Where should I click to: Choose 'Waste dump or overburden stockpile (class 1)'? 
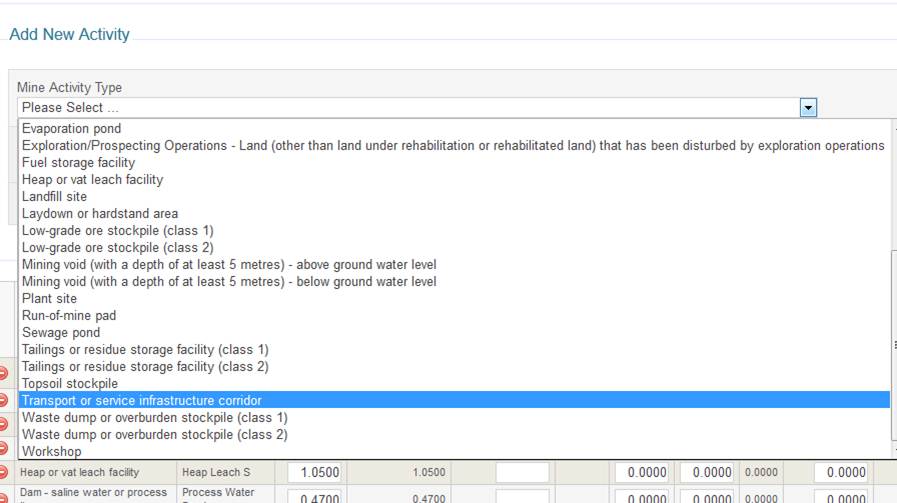click(155, 418)
